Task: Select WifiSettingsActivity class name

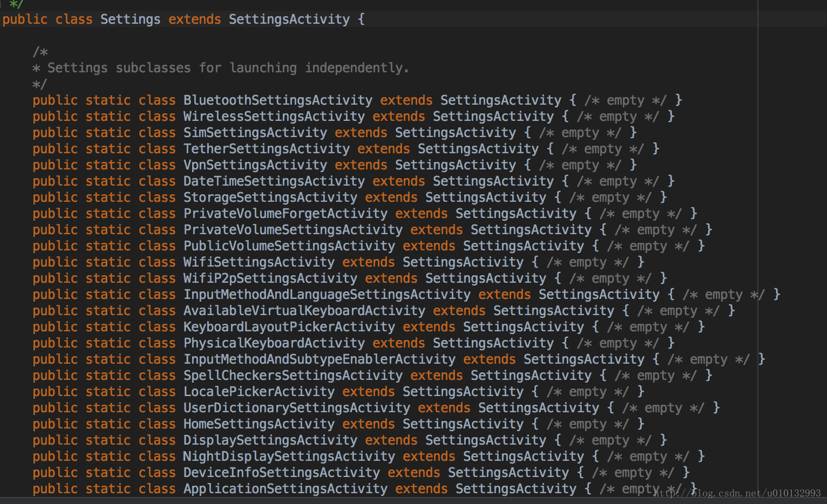Action: click(259, 262)
